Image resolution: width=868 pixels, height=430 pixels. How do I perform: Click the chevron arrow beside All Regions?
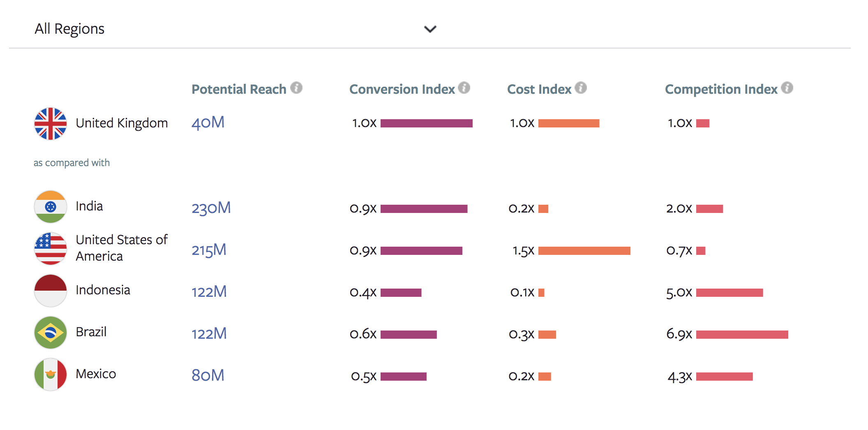[430, 29]
